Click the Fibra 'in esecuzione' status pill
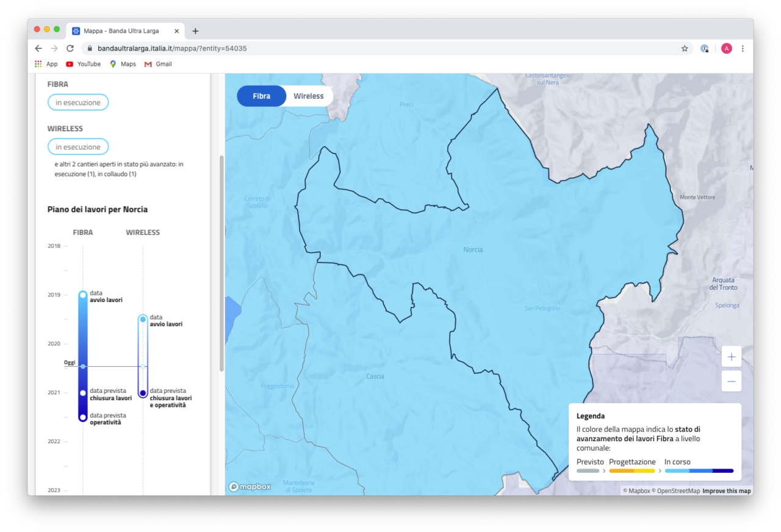This screenshot has width=781, height=532. pyautogui.click(x=78, y=102)
